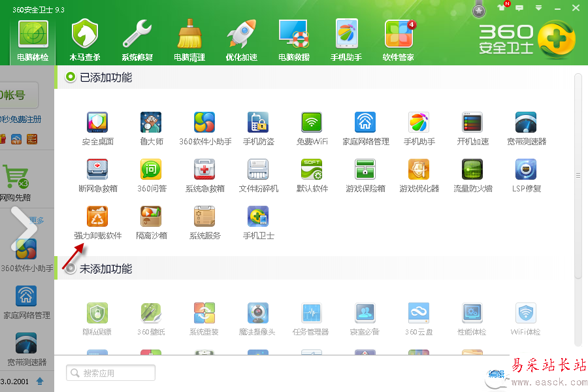Add 任务管理器 feature
The height and width of the screenshot is (392, 588).
click(311, 319)
